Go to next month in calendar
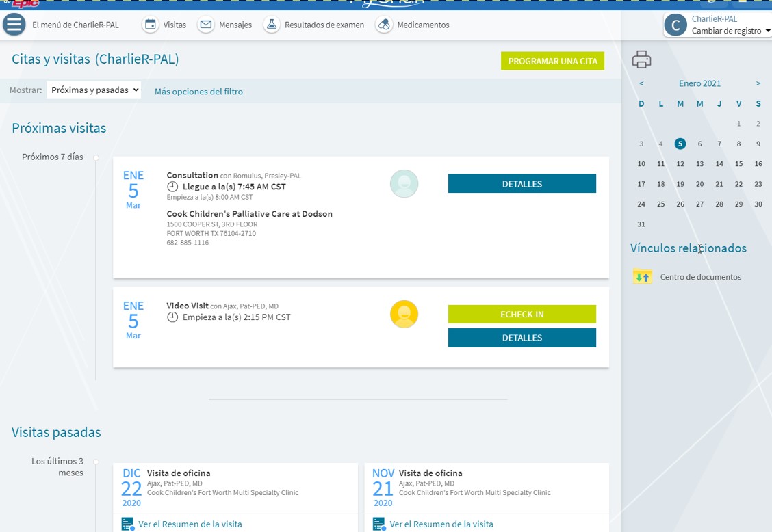772x532 pixels. click(758, 83)
